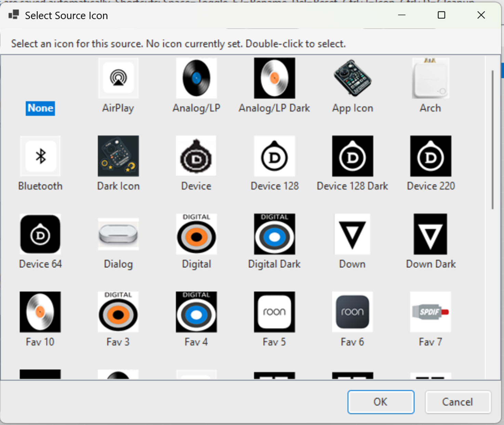504x425 pixels.
Task: Select the Down Dark triangle icon
Action: coord(430,234)
